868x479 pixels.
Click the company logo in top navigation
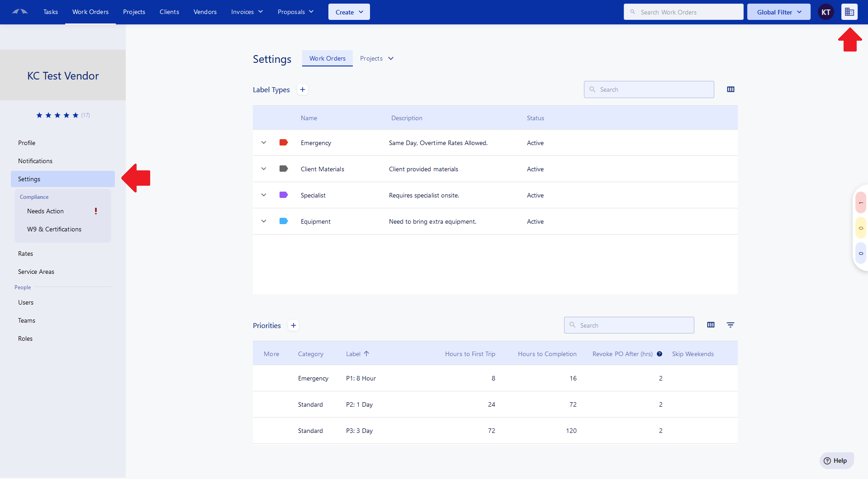20,12
